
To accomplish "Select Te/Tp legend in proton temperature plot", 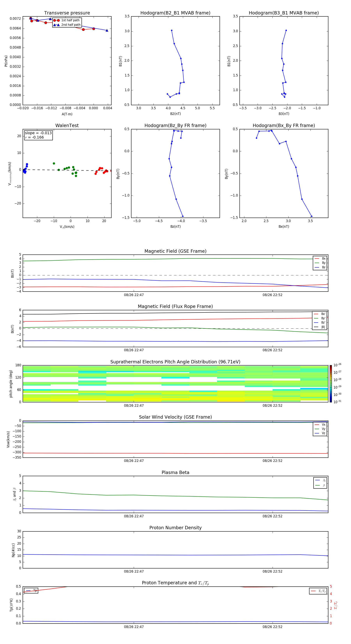I will (x=318, y=591).
